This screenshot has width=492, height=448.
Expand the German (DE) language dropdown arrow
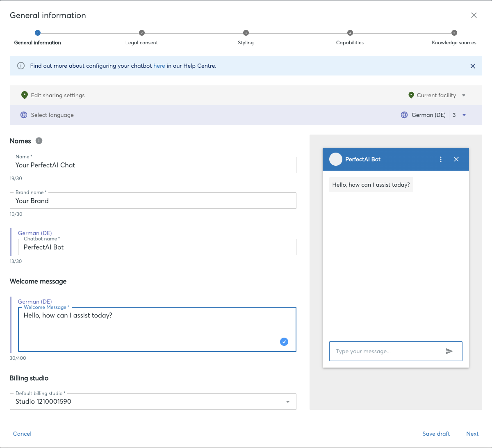464,115
